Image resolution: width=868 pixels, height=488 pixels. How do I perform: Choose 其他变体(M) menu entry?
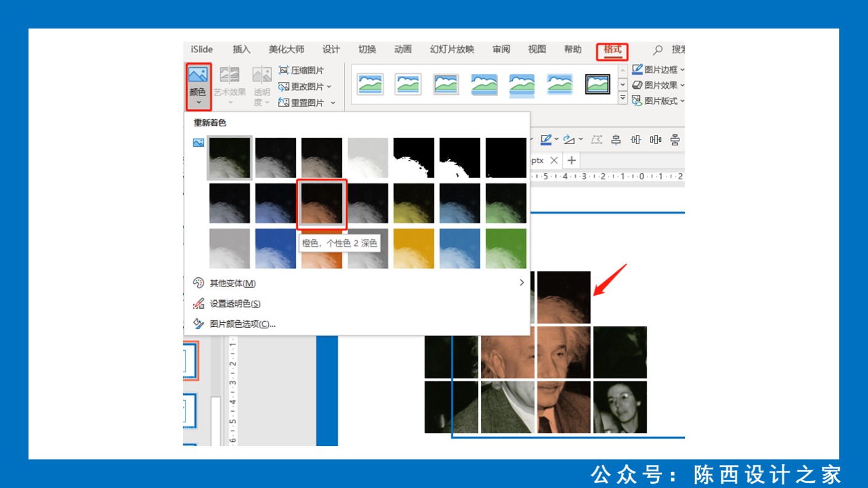[232, 283]
